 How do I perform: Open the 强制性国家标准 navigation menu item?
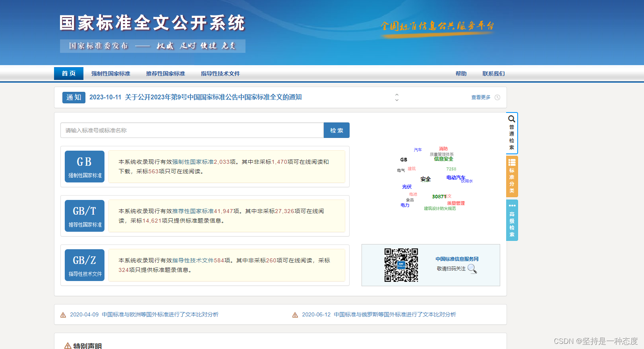[x=111, y=74]
